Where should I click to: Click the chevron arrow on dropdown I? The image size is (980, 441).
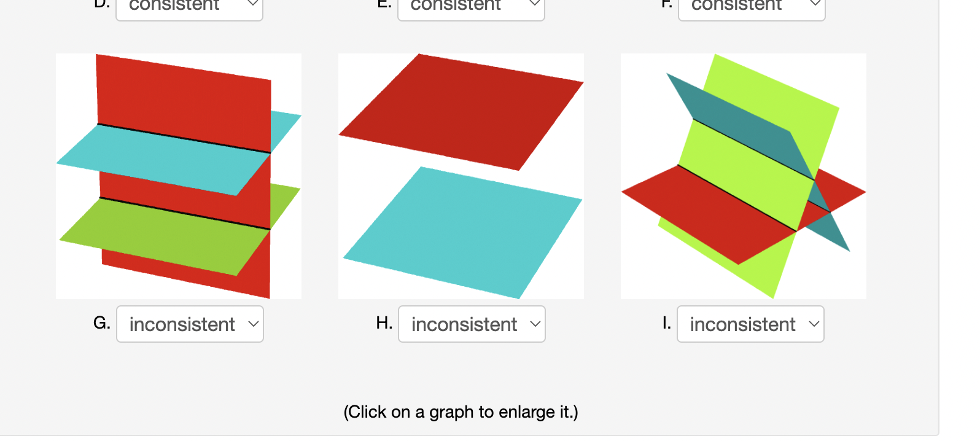tap(814, 324)
